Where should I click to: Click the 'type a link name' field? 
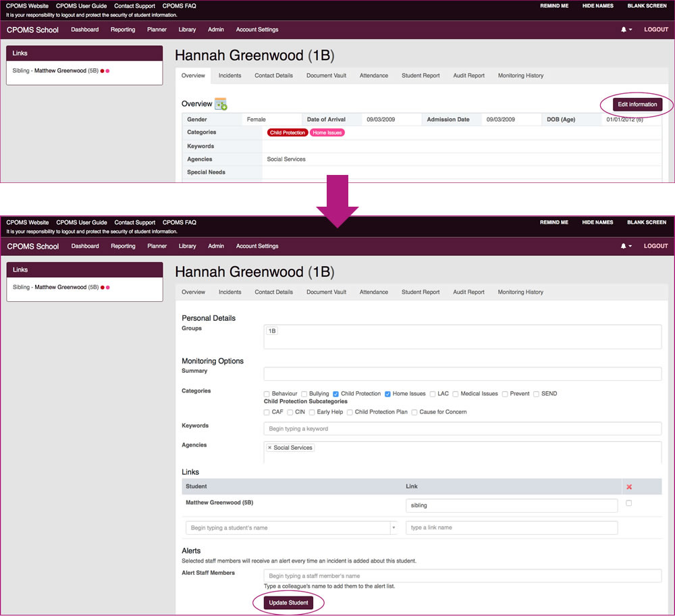pos(512,528)
